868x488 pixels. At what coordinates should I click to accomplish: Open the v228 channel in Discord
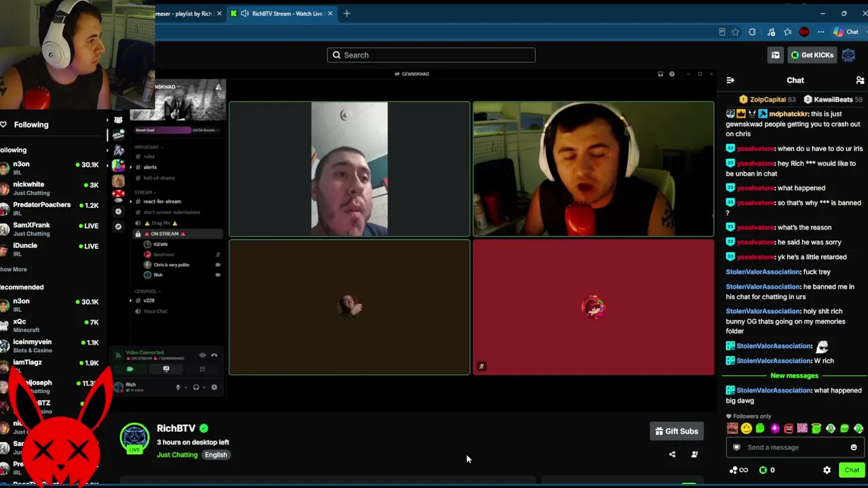tap(176, 300)
